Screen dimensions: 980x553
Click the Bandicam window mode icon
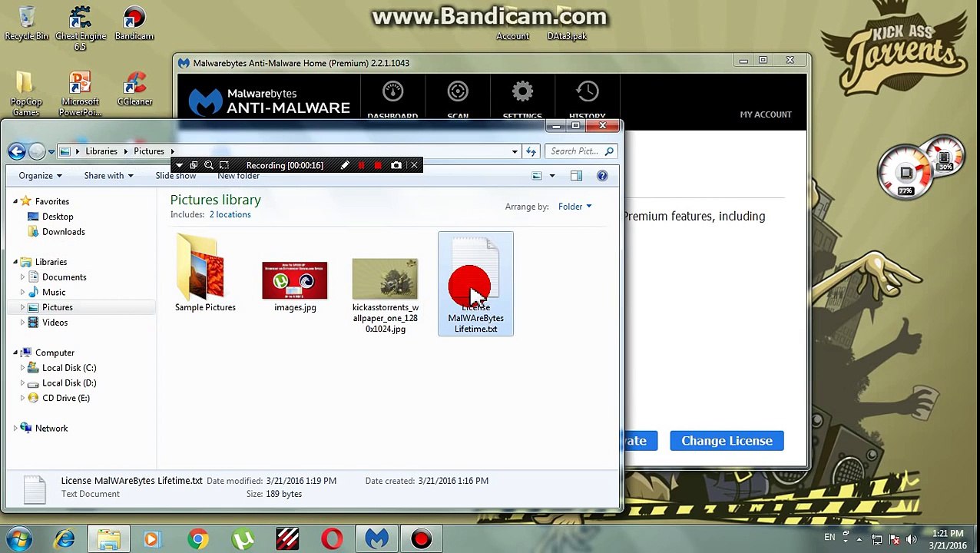pyautogui.click(x=194, y=165)
